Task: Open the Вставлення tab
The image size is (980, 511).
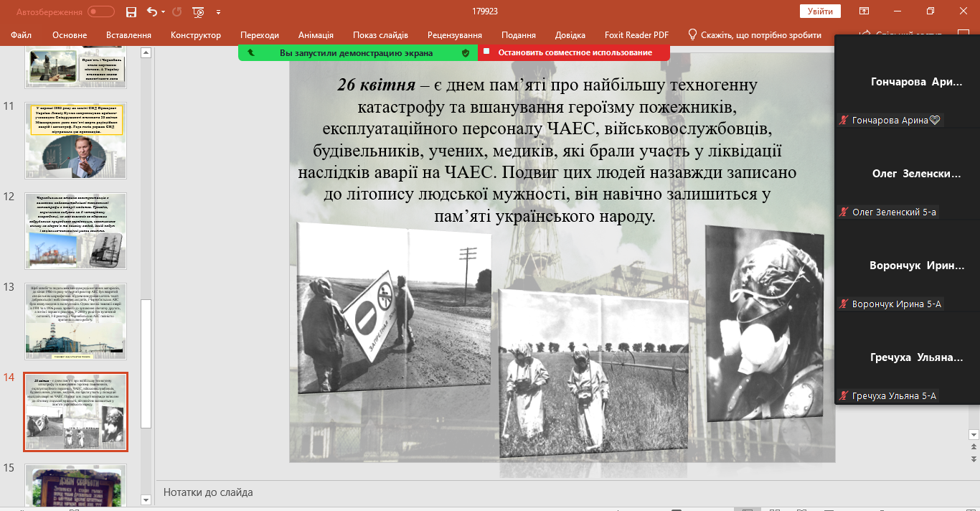Action: pos(128,35)
